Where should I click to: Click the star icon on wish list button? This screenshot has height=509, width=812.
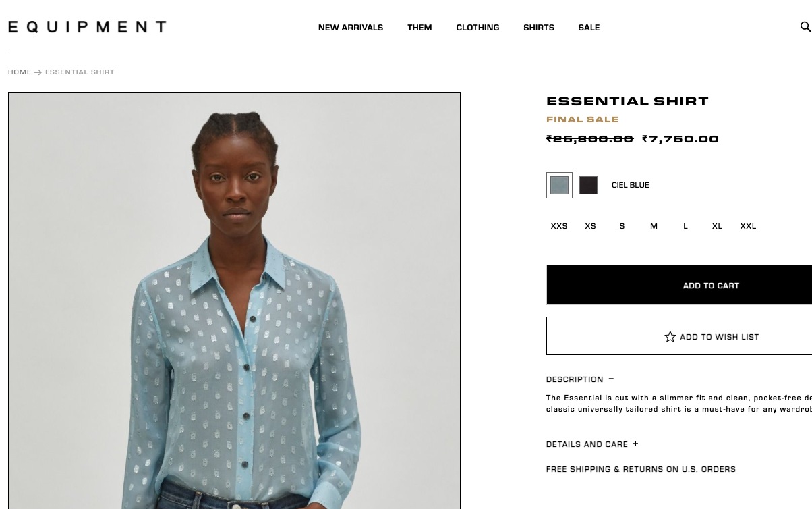pyautogui.click(x=670, y=336)
